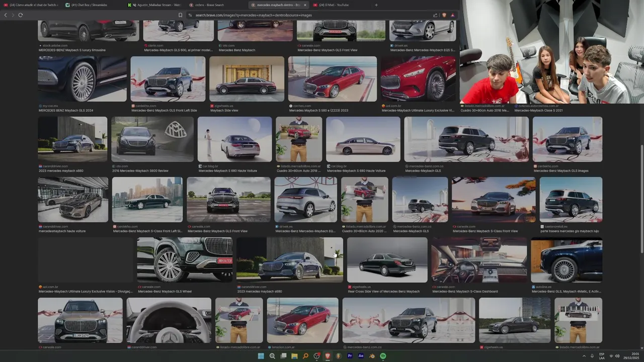Switch to the Twitch chat YouTube tab
The height and width of the screenshot is (362, 644).
(31, 5)
